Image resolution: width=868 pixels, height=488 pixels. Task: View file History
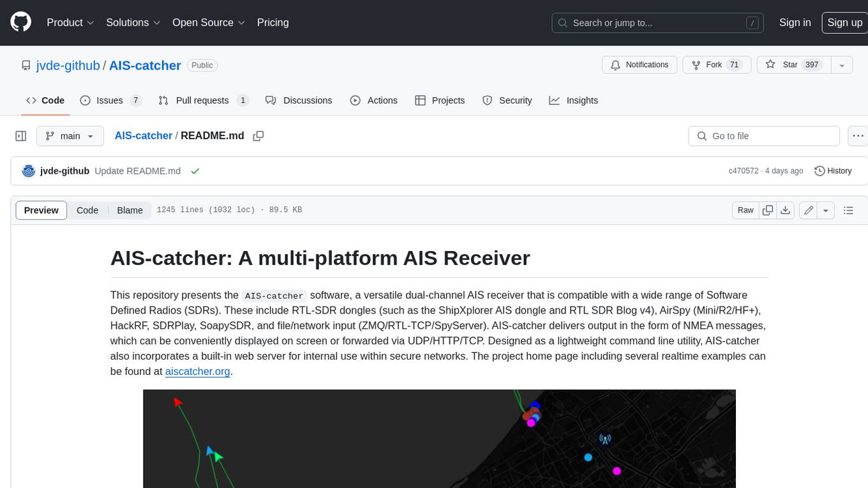tap(833, 171)
